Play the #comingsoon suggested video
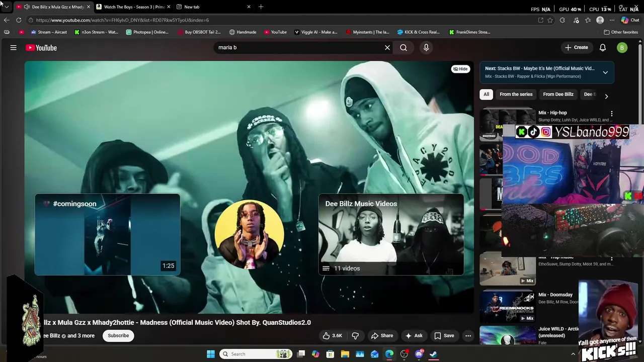 (x=107, y=234)
